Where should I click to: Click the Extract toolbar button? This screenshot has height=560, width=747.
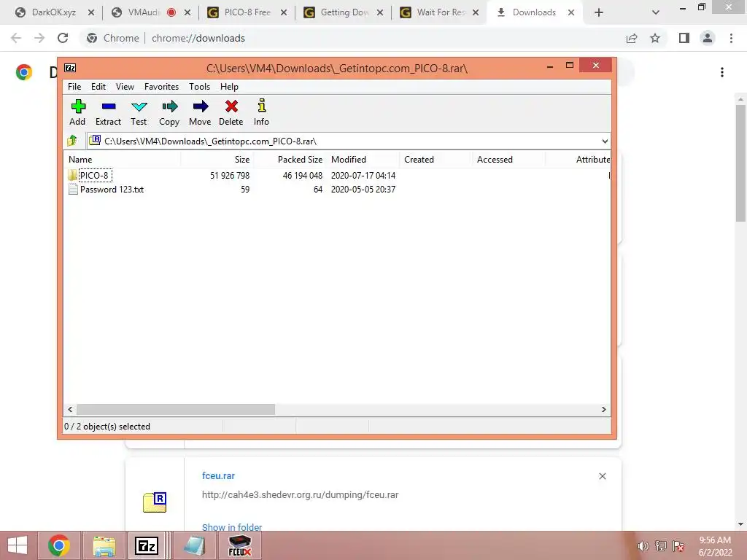pyautogui.click(x=108, y=112)
